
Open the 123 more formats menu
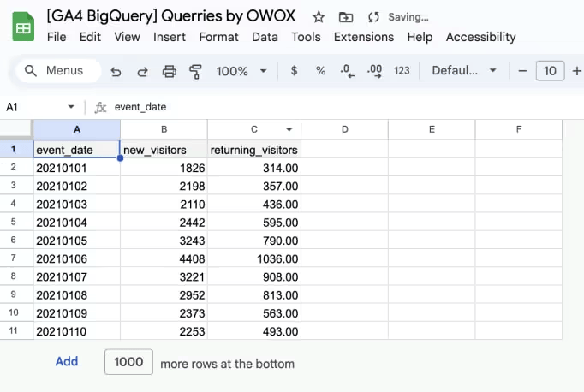coord(402,71)
